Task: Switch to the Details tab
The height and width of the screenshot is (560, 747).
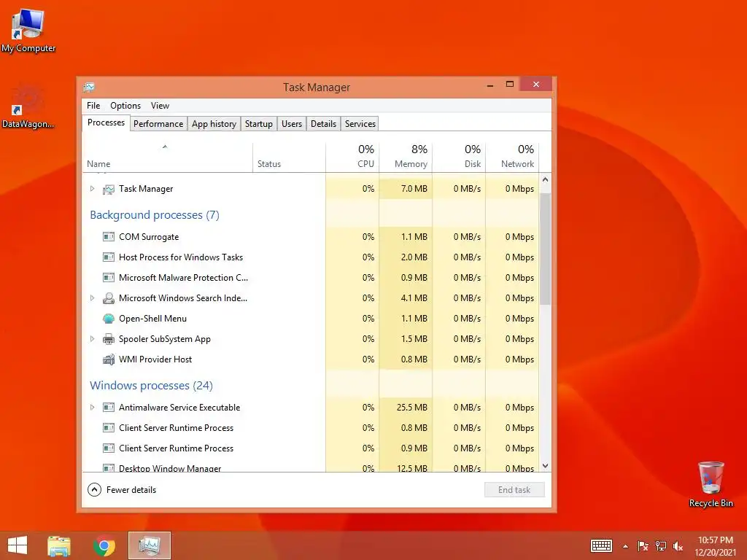Action: tap(323, 124)
